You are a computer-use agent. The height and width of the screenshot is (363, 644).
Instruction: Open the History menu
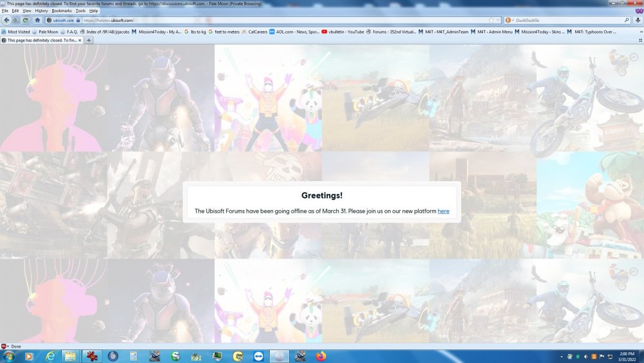[41, 11]
